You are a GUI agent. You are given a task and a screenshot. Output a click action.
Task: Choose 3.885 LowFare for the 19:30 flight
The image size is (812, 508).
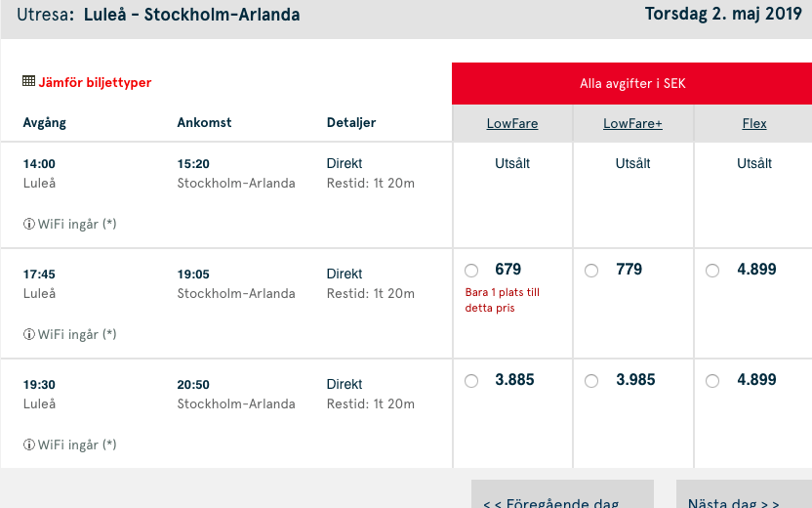pyautogui.click(x=472, y=381)
